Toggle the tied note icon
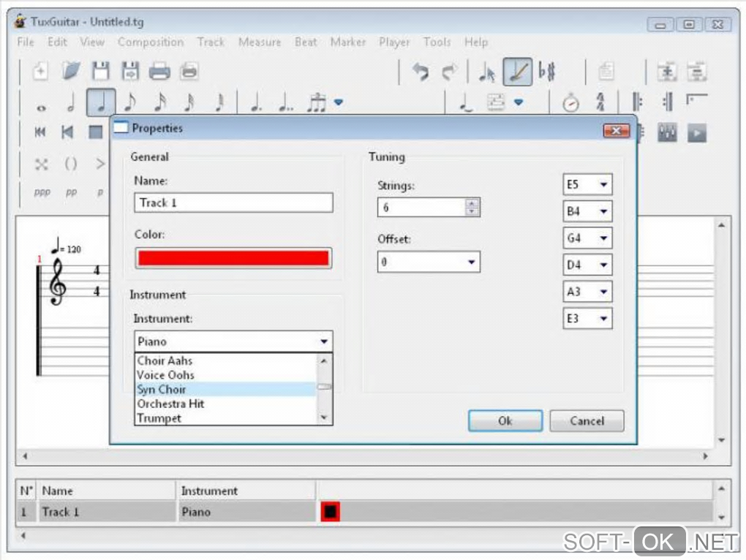 [467, 102]
